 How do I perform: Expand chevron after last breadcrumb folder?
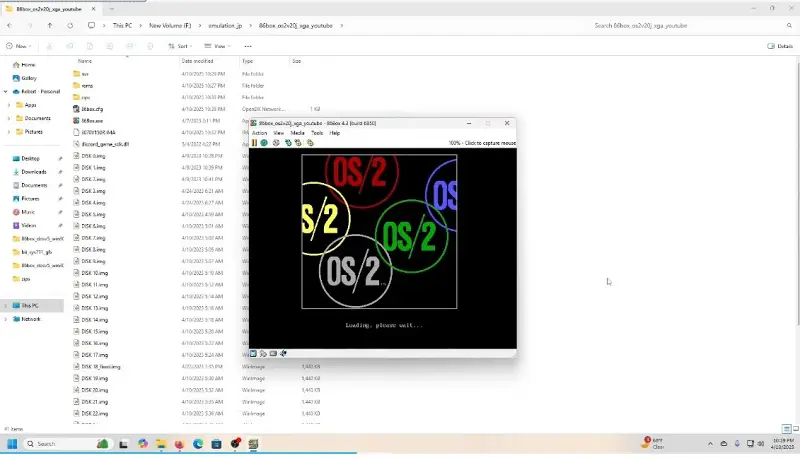tap(342, 26)
